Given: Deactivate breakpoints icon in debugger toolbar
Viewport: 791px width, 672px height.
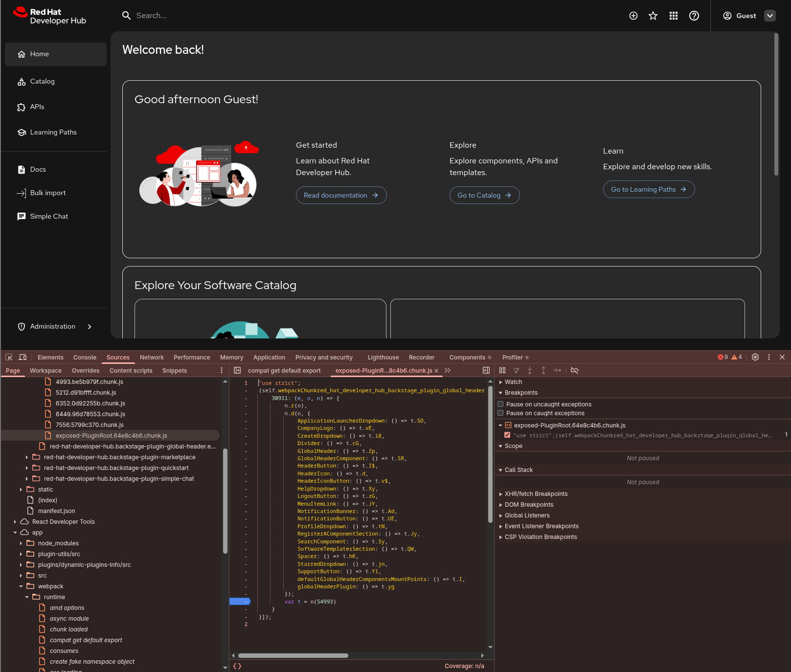Looking at the screenshot, I should point(575,370).
